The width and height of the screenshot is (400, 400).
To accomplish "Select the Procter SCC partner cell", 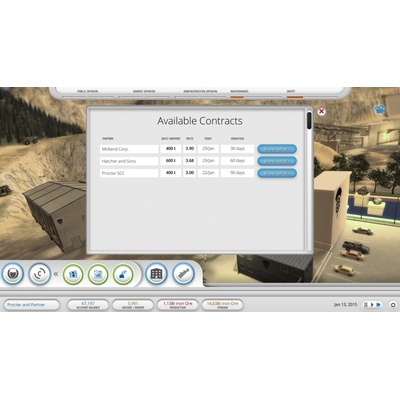I will point(129,173).
